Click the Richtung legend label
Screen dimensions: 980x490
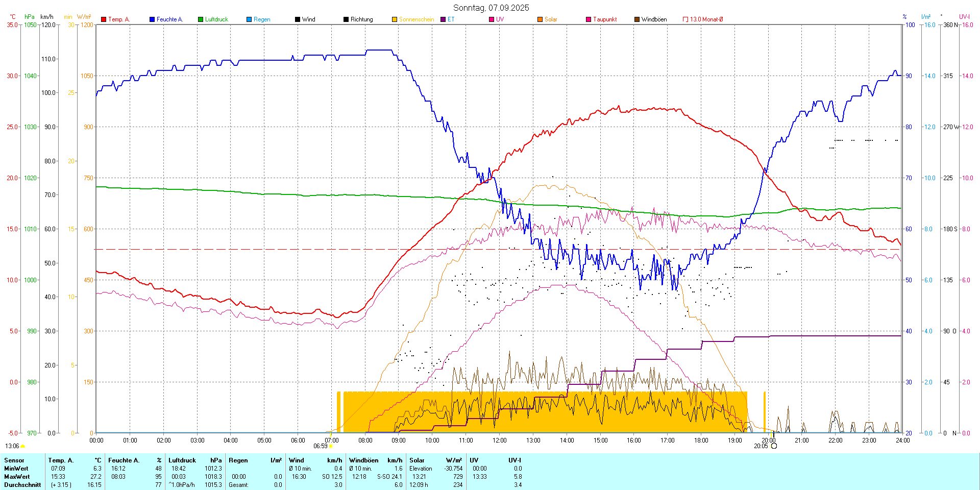coord(361,19)
